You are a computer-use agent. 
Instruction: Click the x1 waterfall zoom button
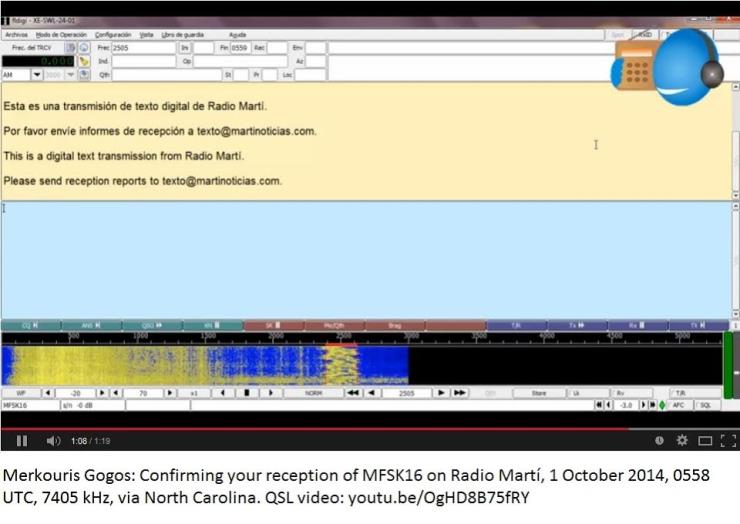194,393
